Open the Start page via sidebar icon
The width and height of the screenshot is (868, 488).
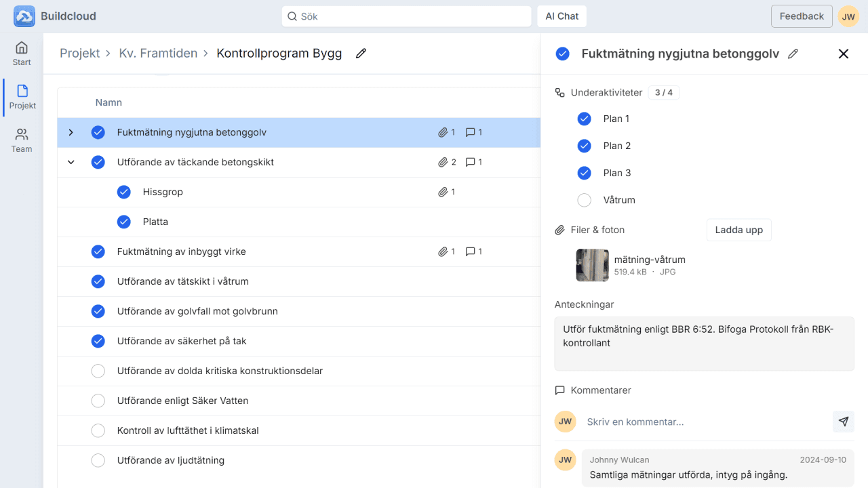point(21,52)
